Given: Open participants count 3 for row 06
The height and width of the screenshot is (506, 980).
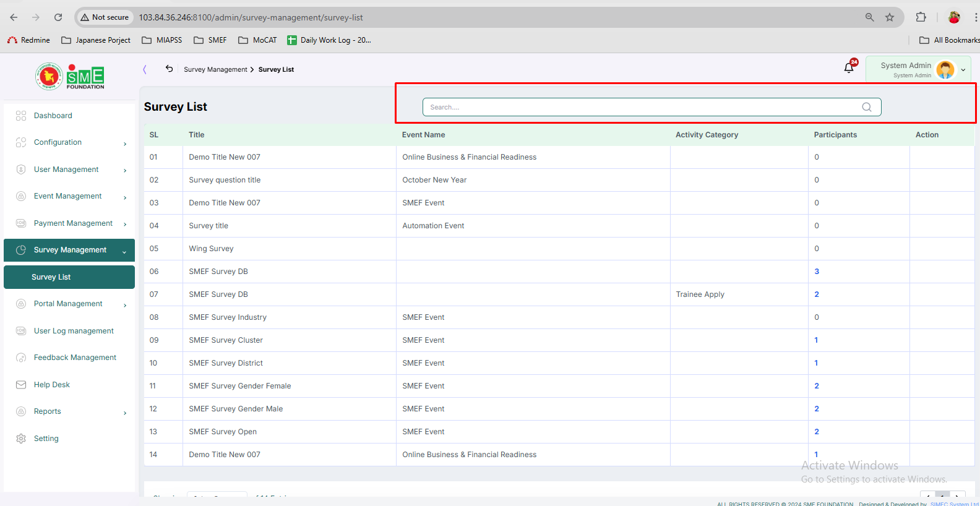Looking at the screenshot, I should [x=817, y=272].
